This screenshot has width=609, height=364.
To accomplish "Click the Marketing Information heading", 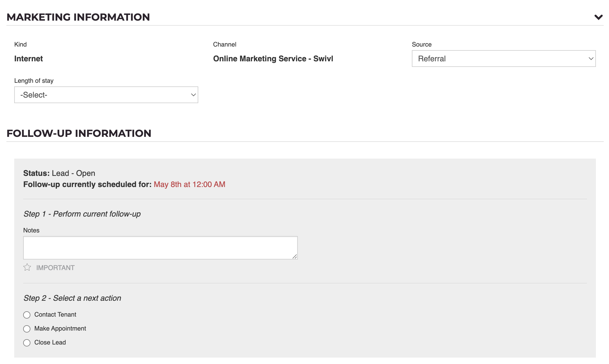I will (x=78, y=17).
